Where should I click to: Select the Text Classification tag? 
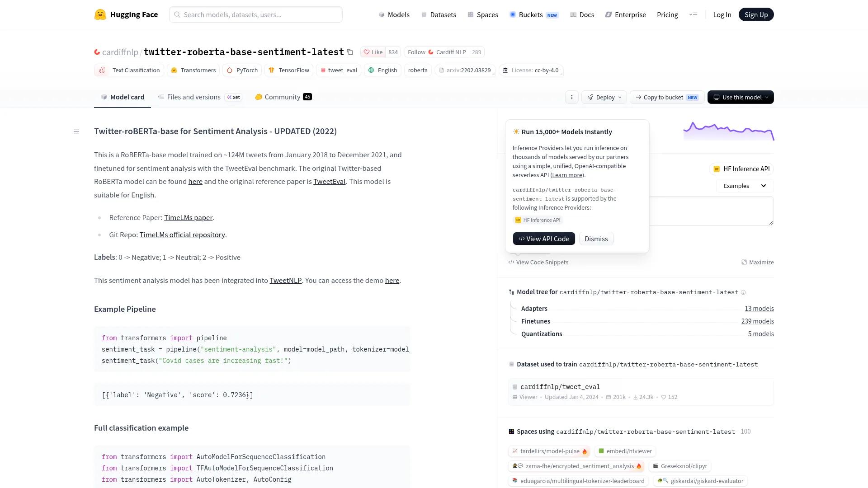pyautogui.click(x=129, y=70)
